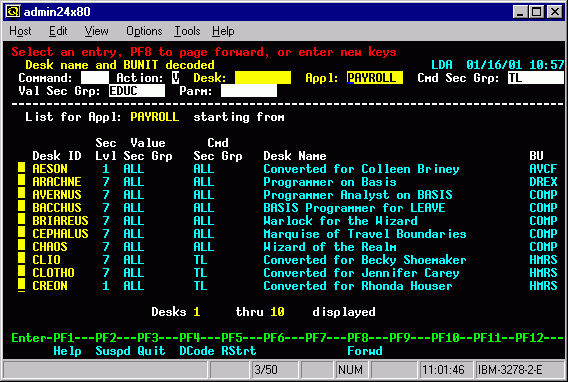Click desk name 'Programmer Analyst on BASIS'

pos(358,195)
